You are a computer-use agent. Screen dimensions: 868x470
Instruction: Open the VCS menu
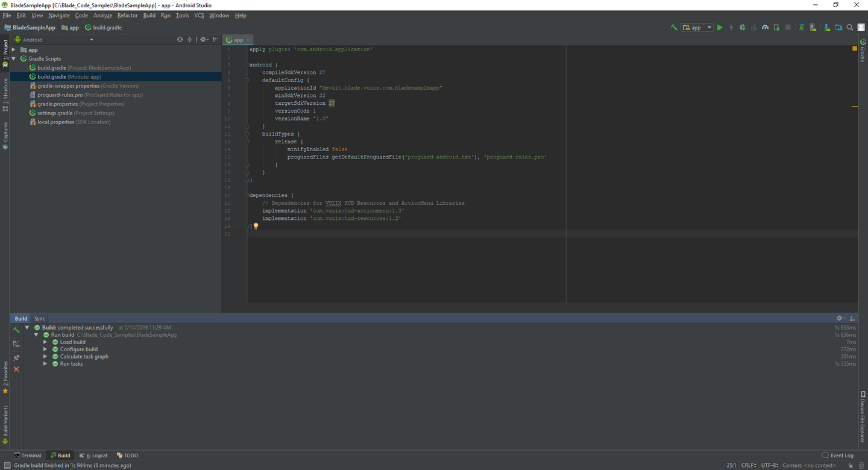point(199,16)
